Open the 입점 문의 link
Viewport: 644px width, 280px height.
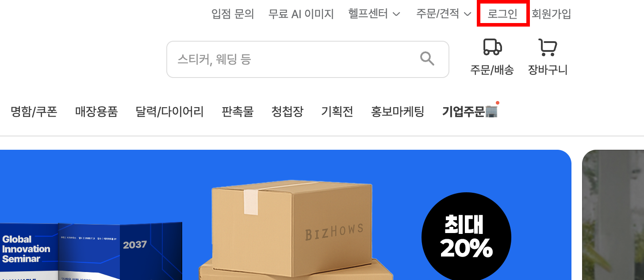[x=233, y=14]
